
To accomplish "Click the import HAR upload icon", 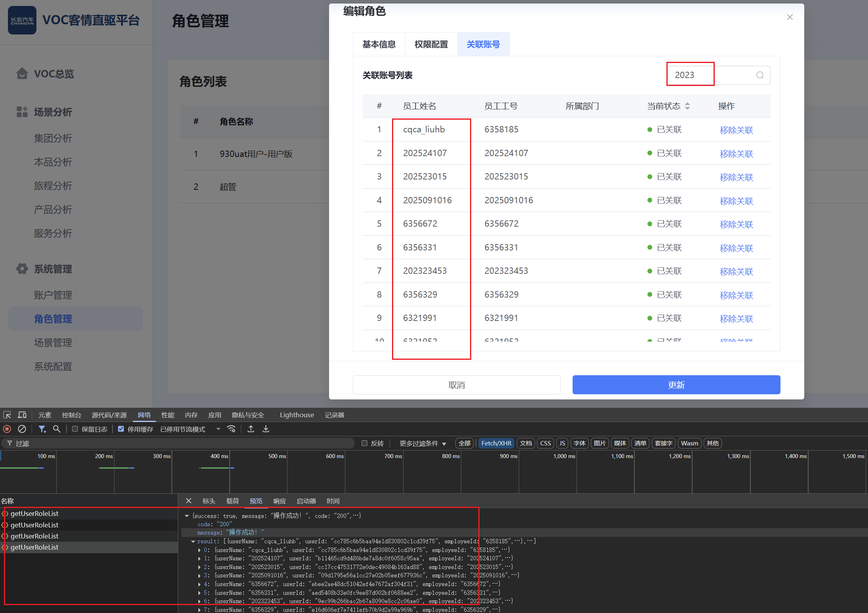I will [251, 429].
